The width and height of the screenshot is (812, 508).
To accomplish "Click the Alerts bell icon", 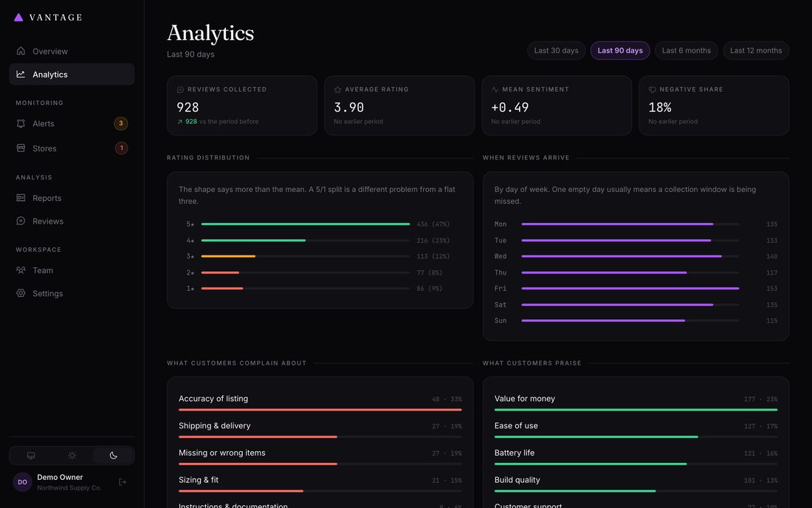I will (21, 123).
